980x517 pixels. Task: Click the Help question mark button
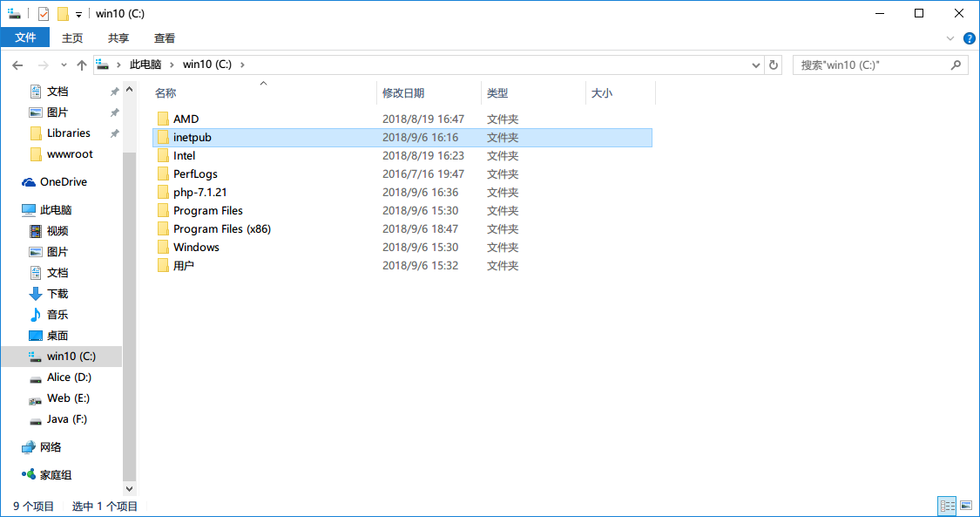click(x=968, y=37)
